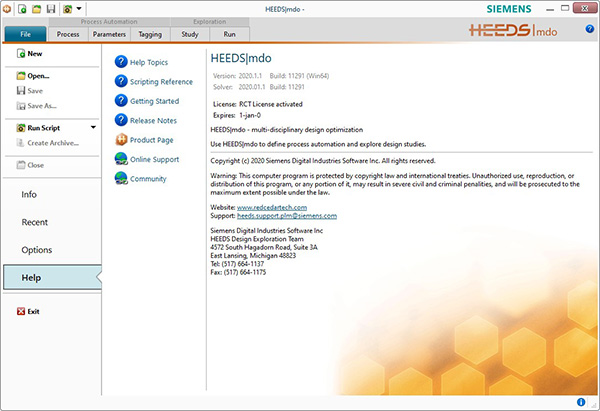Open the Community link

[x=148, y=179]
